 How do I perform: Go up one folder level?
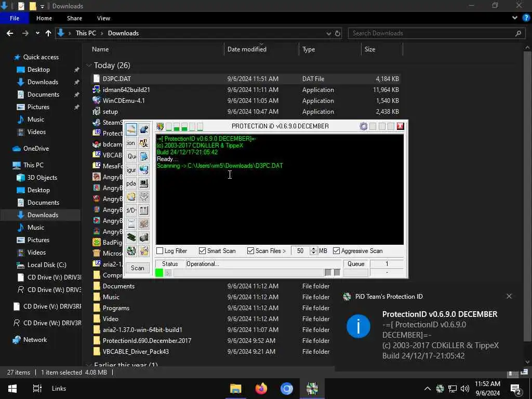pyautogui.click(x=48, y=33)
